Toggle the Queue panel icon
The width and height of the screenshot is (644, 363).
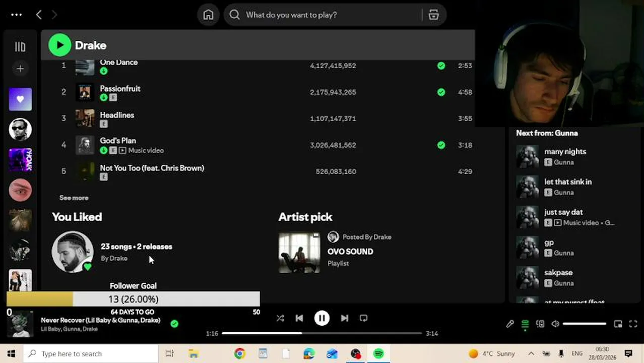pos(525,324)
